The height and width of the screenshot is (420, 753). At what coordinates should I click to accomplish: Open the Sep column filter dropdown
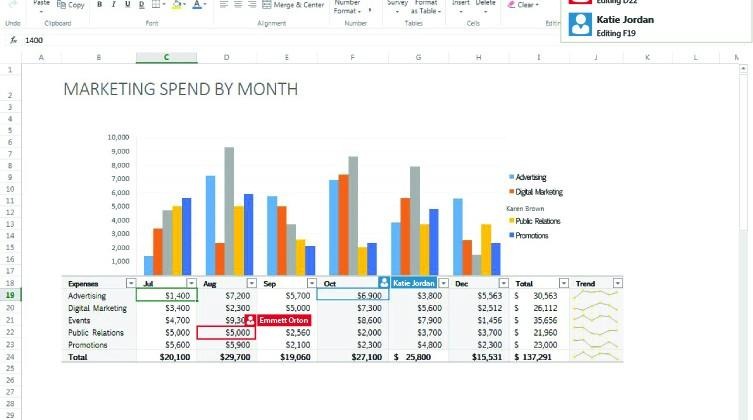(312, 283)
